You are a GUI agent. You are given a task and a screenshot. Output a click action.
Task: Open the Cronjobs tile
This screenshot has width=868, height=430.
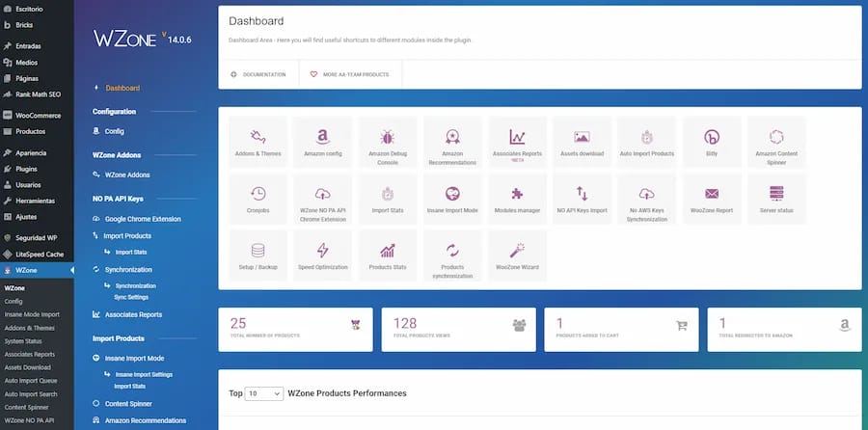pos(258,199)
